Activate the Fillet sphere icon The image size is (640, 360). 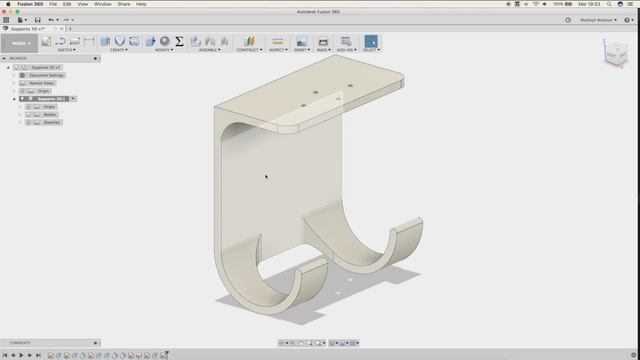coord(165,41)
